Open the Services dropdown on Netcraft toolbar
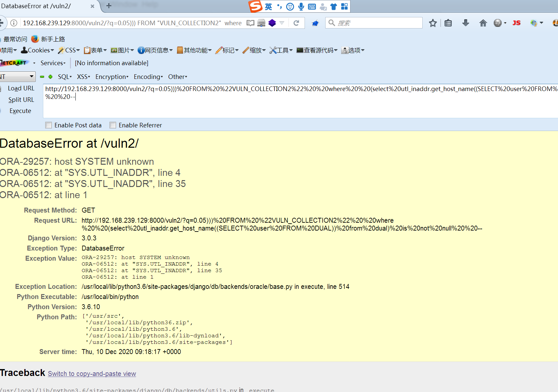 point(52,63)
